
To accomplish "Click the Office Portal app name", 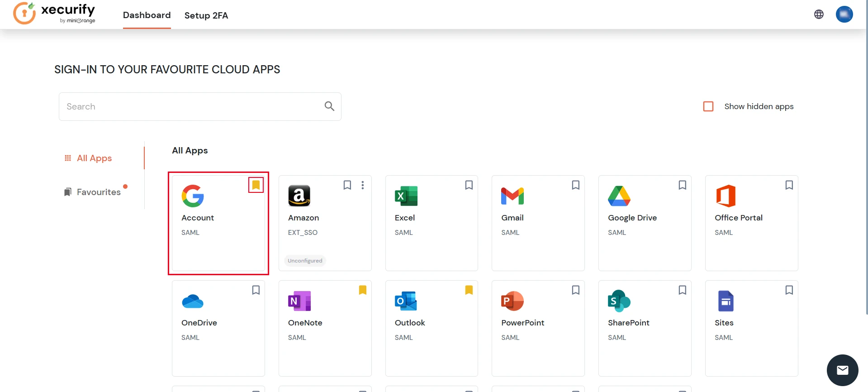I will click(739, 218).
